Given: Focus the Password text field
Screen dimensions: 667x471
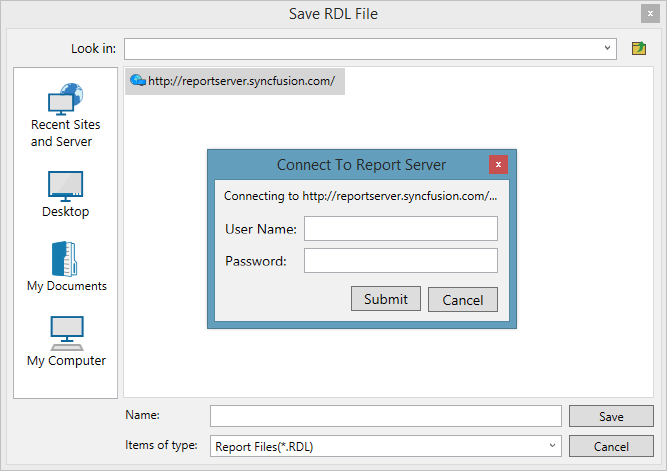Looking at the screenshot, I should 400,261.
